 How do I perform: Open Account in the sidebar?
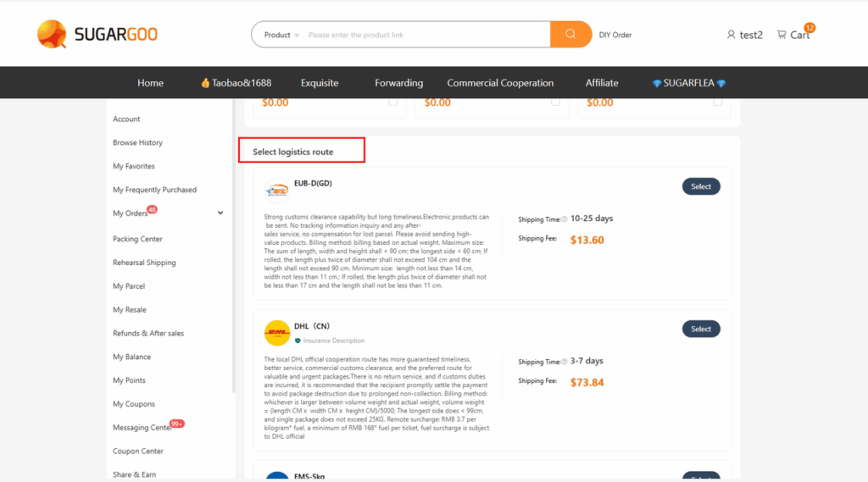tap(126, 119)
